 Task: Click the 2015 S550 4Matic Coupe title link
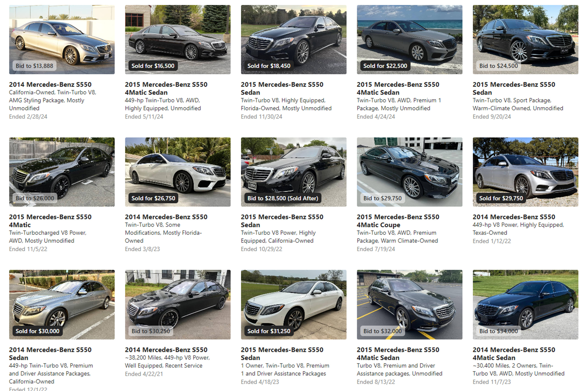click(398, 221)
